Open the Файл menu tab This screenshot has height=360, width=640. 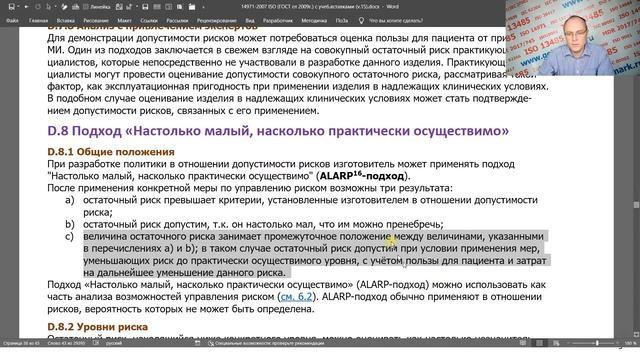click(x=12, y=20)
